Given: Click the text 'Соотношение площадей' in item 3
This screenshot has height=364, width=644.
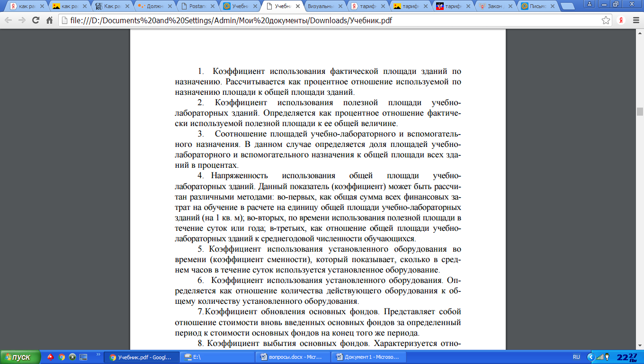Looking at the screenshot, I should click(259, 134).
